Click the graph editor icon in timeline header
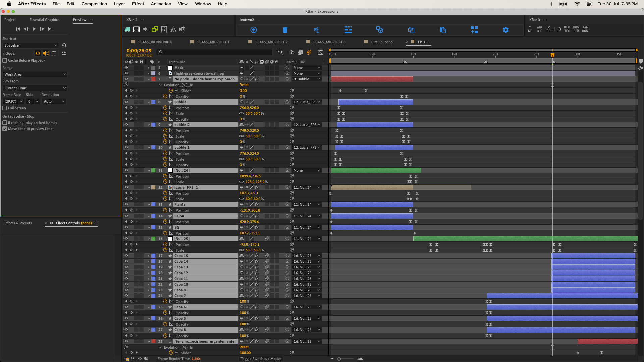The height and width of the screenshot is (362, 644). [x=320, y=52]
